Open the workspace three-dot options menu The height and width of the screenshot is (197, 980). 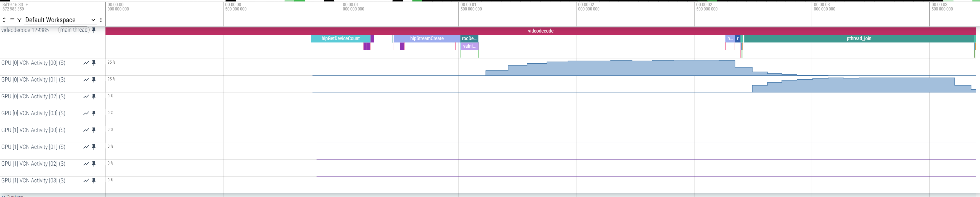tap(101, 20)
